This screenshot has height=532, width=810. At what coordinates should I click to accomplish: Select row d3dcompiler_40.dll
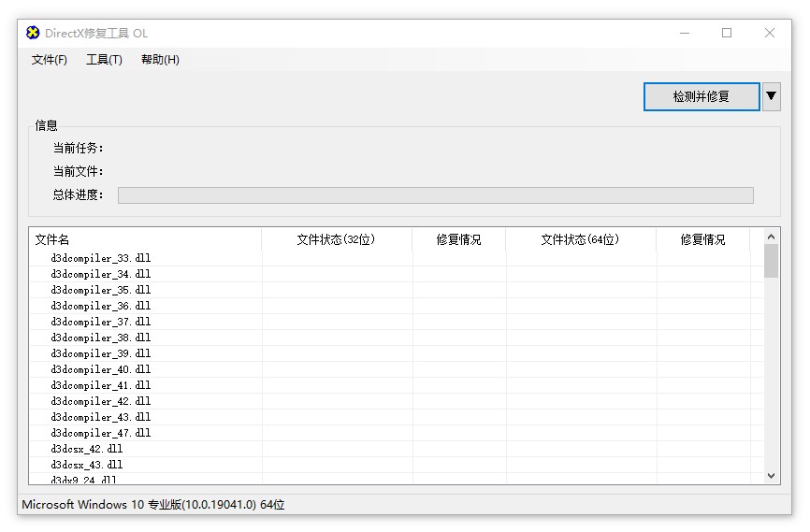pos(397,370)
